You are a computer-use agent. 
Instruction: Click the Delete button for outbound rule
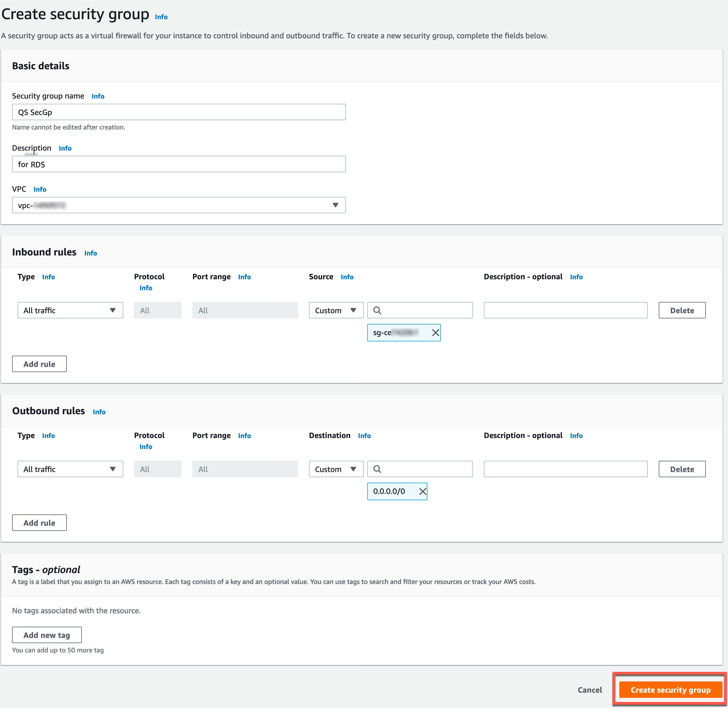[x=682, y=469]
